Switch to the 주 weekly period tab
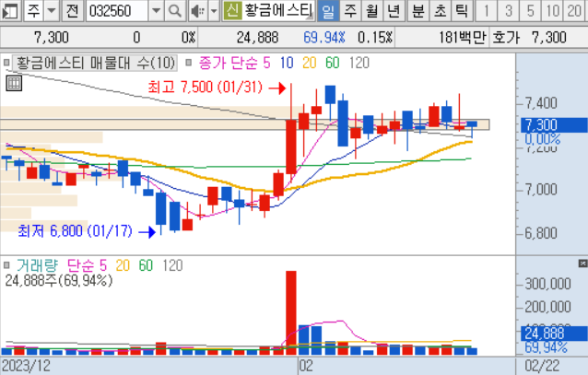Viewport: 588px width, 375px height. pos(350,11)
